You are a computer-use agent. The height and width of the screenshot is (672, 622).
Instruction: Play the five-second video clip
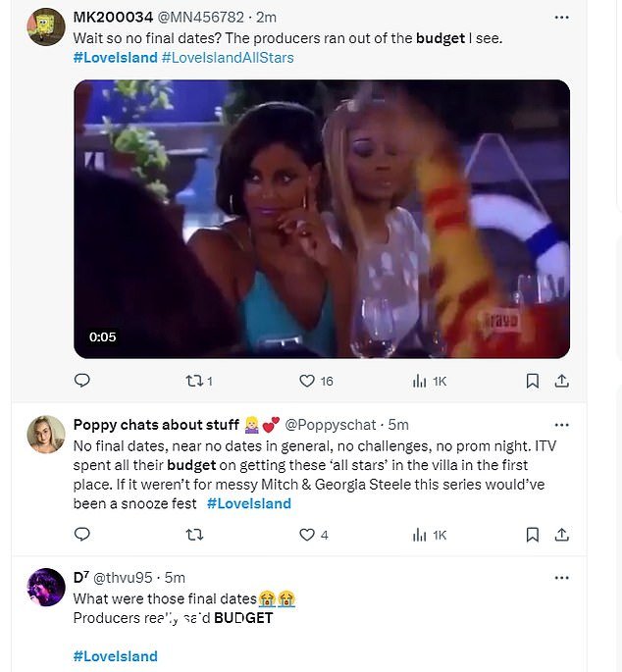(x=322, y=219)
